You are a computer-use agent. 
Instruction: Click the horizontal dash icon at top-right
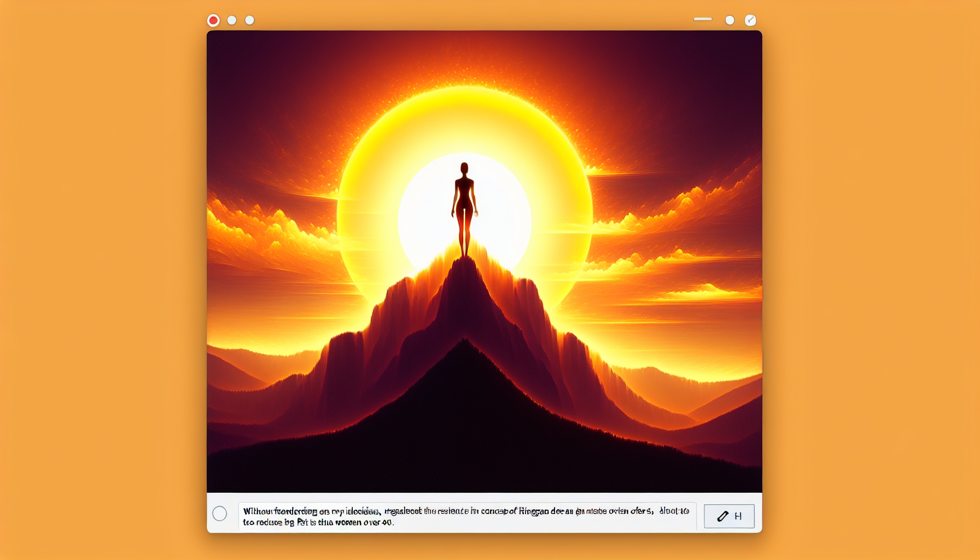[x=703, y=19]
